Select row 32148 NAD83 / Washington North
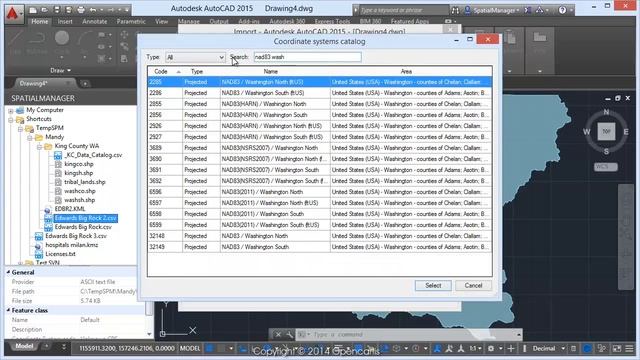Screen dimensions: 640x360 click(x=320, y=236)
